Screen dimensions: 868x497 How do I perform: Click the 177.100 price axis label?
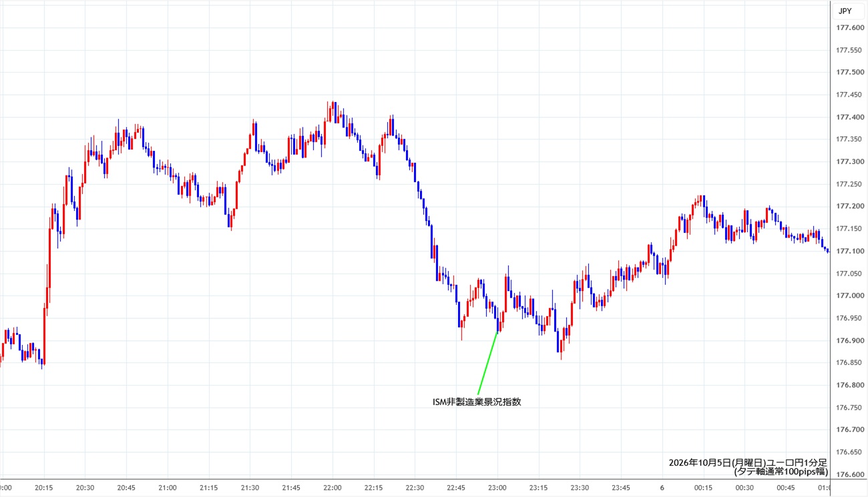tap(851, 251)
